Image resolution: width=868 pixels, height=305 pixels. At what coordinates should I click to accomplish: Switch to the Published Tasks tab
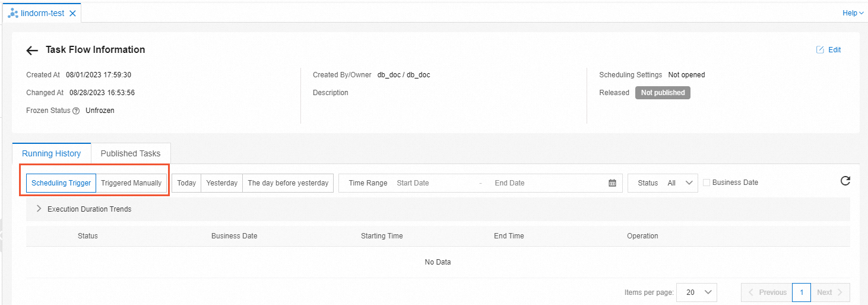(131, 153)
